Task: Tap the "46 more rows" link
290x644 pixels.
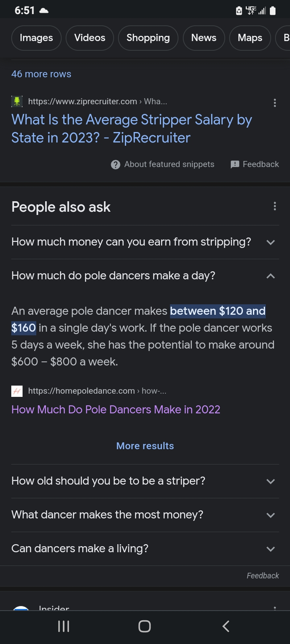Action: pyautogui.click(x=41, y=74)
